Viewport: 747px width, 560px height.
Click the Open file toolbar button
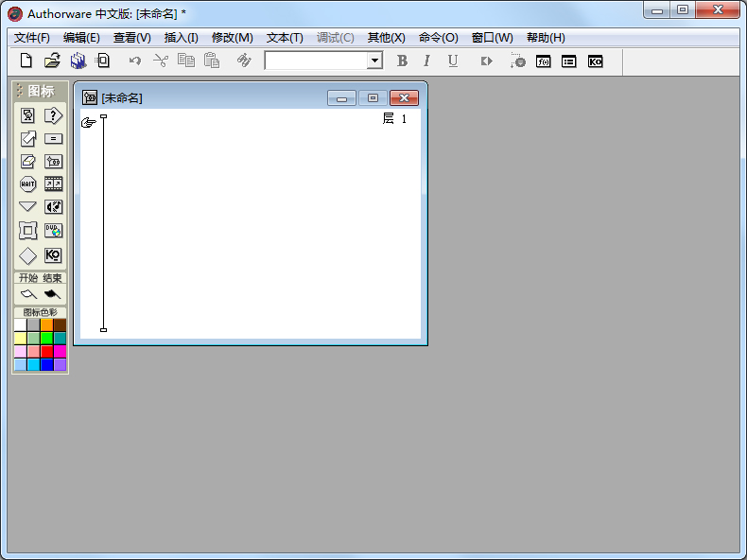click(52, 61)
